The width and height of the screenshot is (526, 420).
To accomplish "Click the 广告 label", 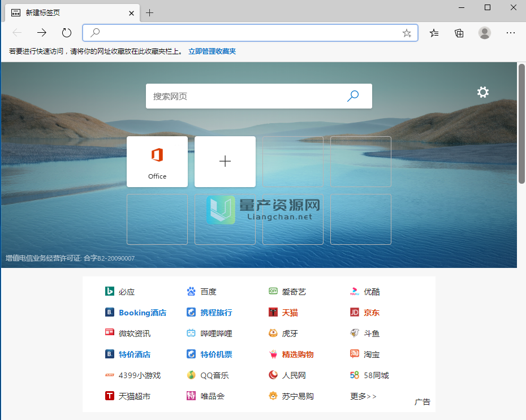I will (x=422, y=401).
